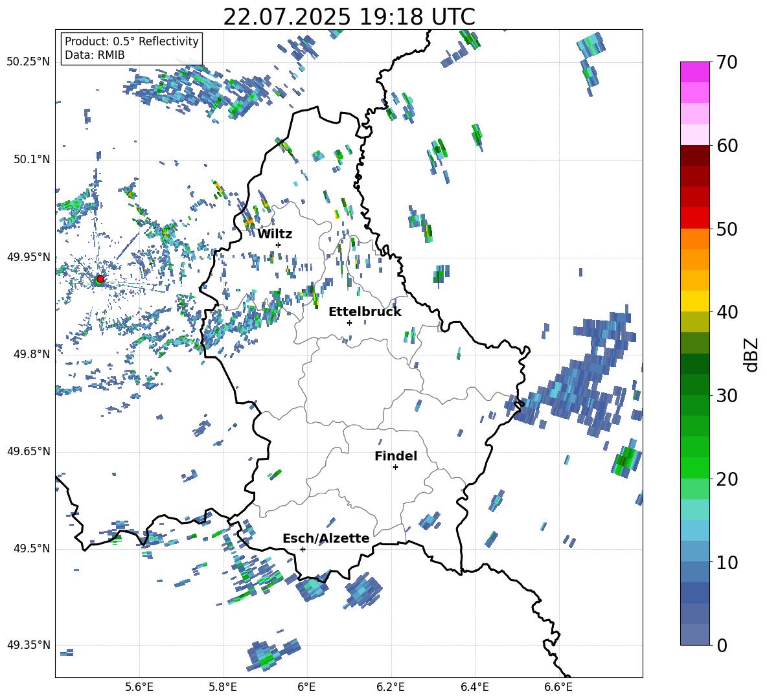Pick the grey-blue bottom colorbar segment at 0
The width and height of the screenshot is (767, 700).
[x=695, y=635]
